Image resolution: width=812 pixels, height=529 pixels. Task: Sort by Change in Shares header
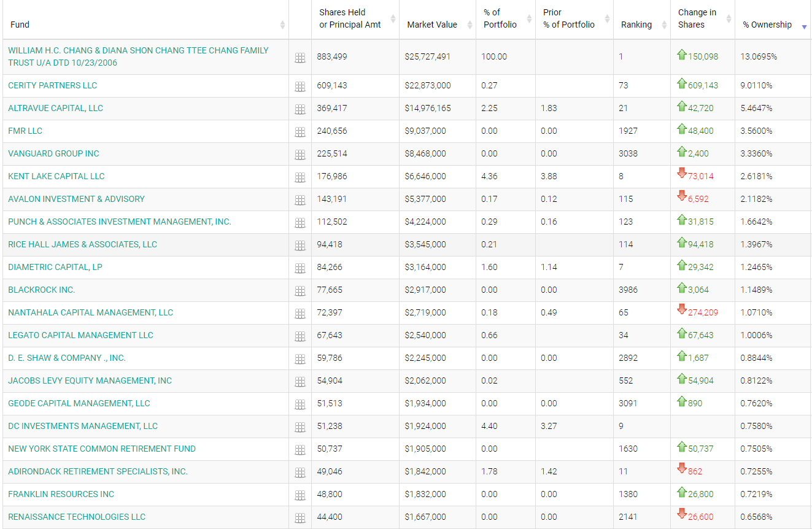tap(703, 20)
